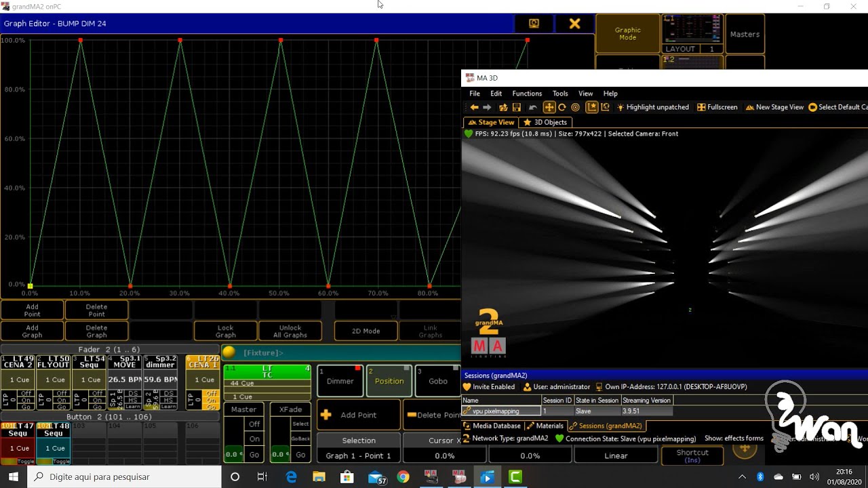Open the Media Database tab

tap(492, 426)
